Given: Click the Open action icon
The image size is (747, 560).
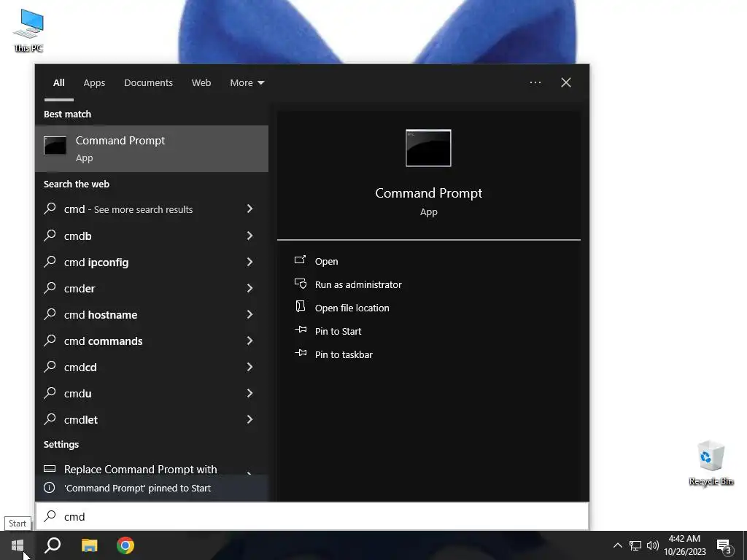Looking at the screenshot, I should [x=300, y=260].
